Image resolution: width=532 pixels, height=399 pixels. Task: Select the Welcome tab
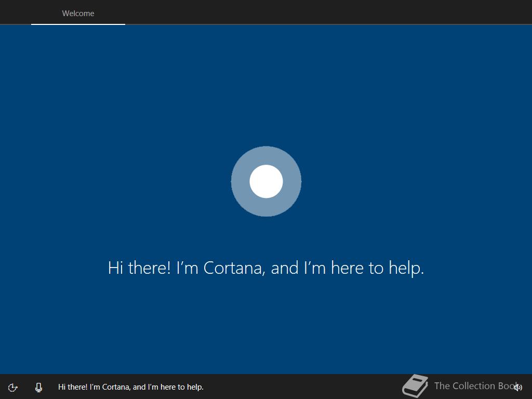click(78, 13)
